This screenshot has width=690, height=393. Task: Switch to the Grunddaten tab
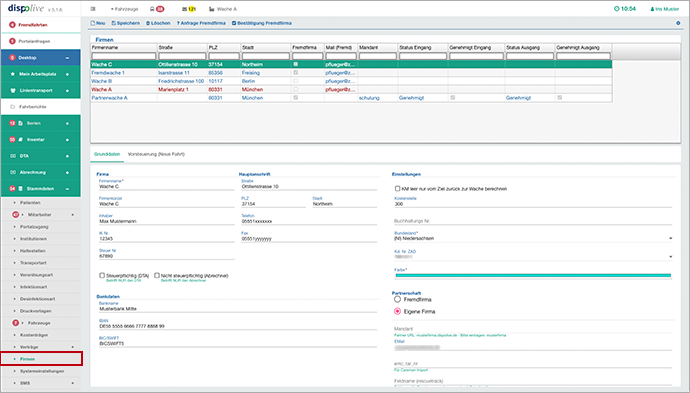click(x=107, y=154)
